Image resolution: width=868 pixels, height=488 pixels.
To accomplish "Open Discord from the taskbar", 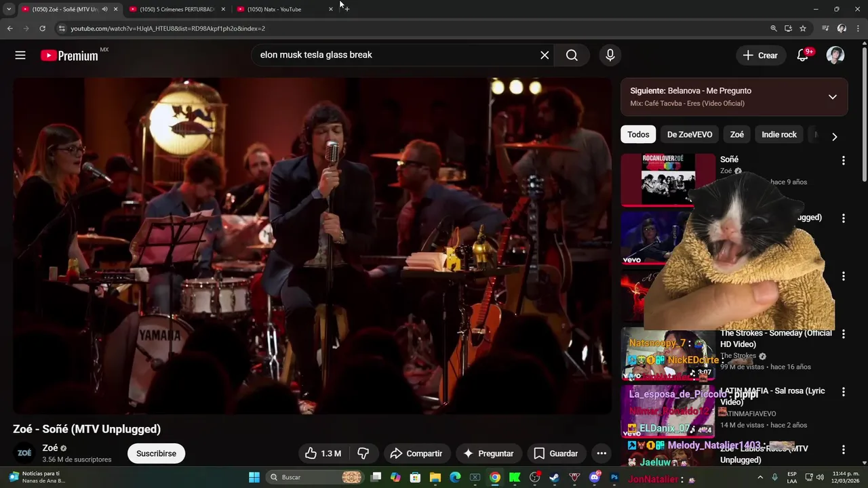I will point(595,477).
